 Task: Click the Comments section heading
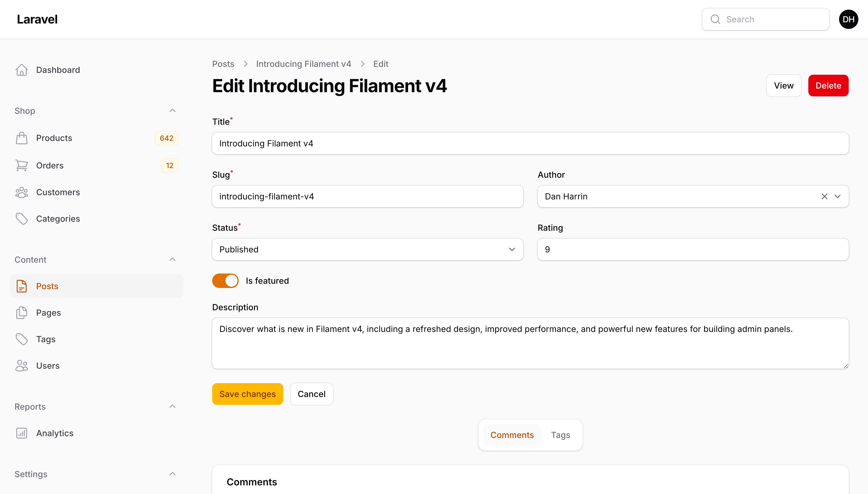(252, 482)
